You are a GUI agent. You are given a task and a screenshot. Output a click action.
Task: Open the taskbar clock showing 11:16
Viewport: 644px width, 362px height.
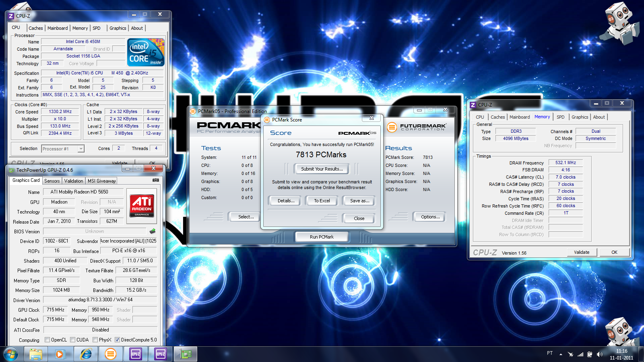pyautogui.click(x=621, y=354)
